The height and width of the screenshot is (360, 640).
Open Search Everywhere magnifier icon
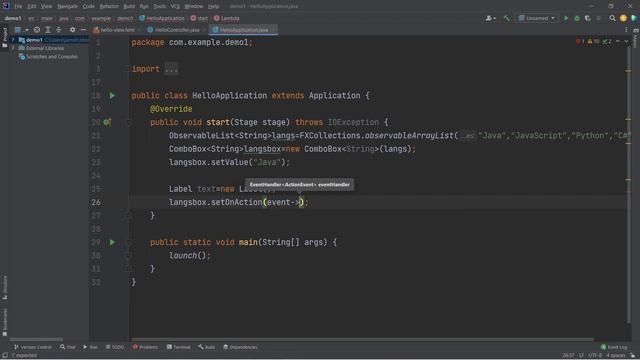coord(612,18)
